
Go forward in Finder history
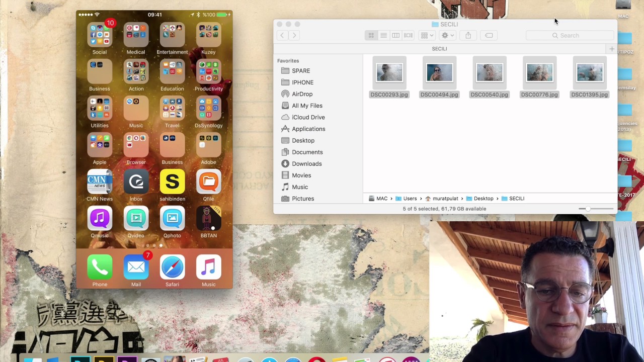pyautogui.click(x=294, y=35)
